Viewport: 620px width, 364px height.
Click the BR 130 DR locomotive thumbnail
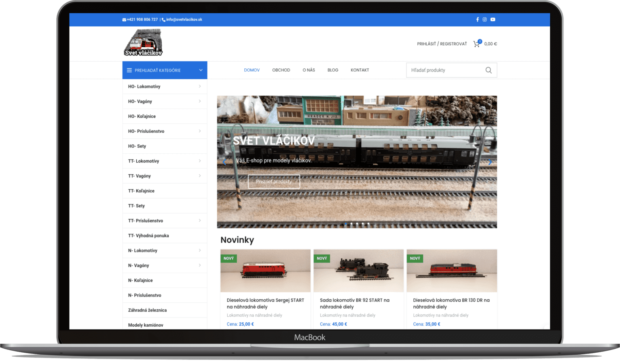point(452,271)
